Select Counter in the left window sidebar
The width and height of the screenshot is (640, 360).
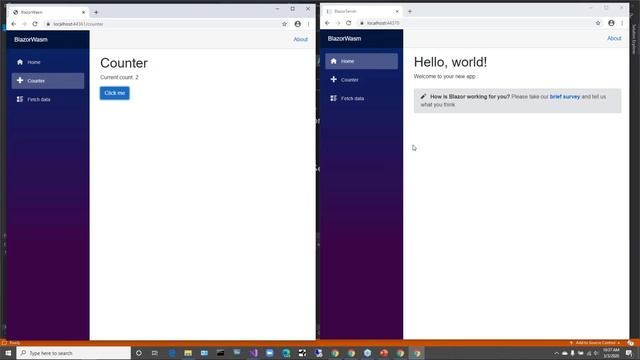pos(48,81)
